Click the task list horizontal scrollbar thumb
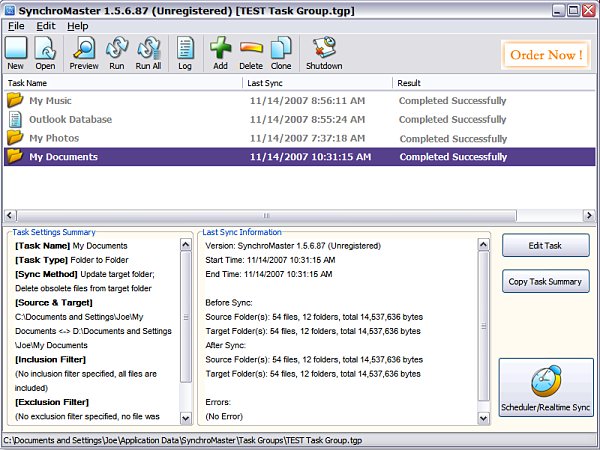The height and width of the screenshot is (450, 600). pos(266,215)
